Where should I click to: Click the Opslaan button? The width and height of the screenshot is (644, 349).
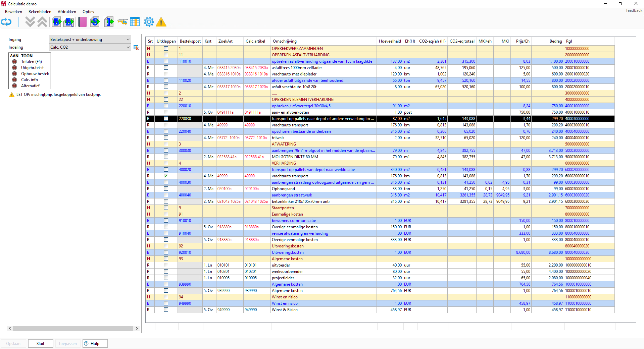13,344
